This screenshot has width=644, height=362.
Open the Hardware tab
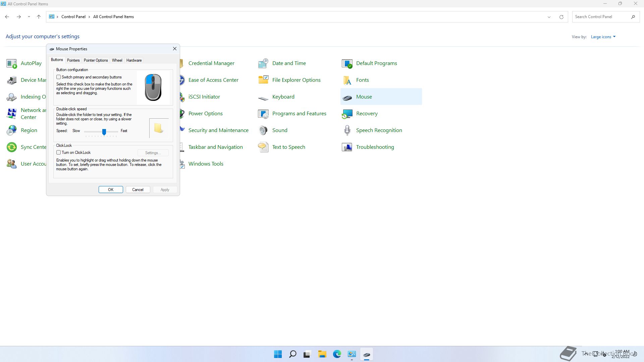tap(134, 60)
